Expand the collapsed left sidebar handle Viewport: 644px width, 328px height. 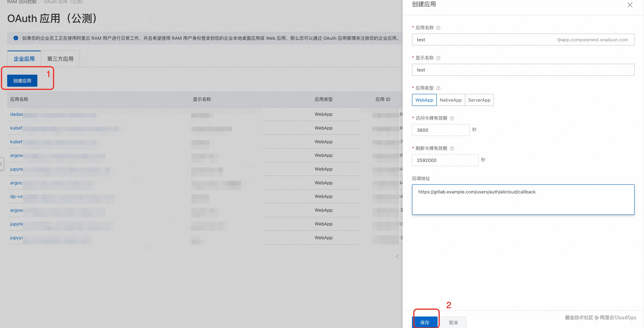click(2, 164)
